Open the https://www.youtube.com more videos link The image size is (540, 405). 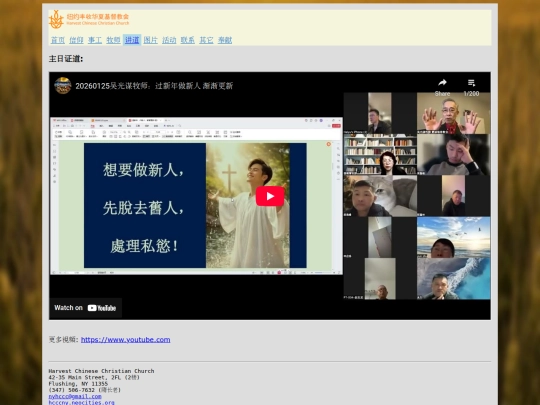tap(125, 340)
